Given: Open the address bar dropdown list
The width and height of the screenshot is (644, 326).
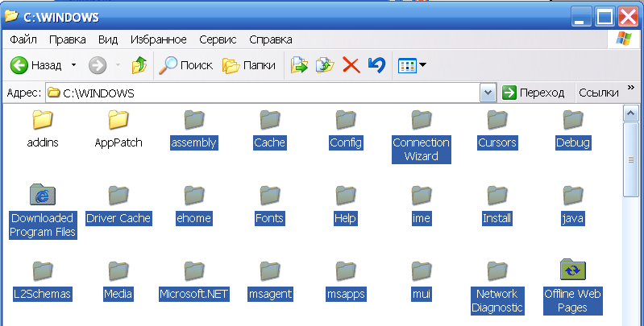Looking at the screenshot, I should coord(488,93).
